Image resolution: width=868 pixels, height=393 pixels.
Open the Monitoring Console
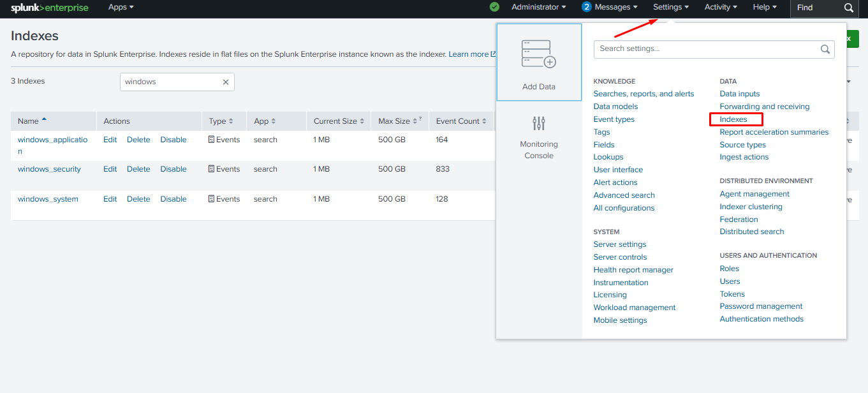539,137
